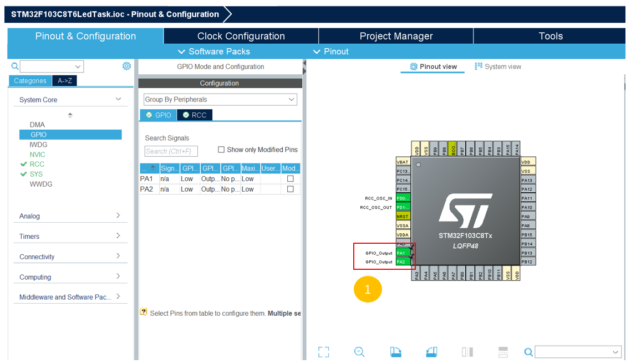Select RCC in System Core list
This screenshot has height=364, width=636.
37,164
